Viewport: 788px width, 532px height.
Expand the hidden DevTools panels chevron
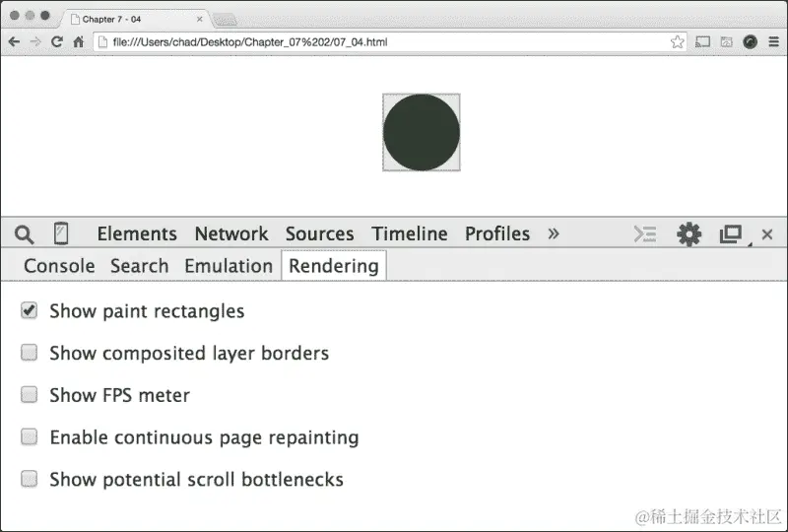554,233
